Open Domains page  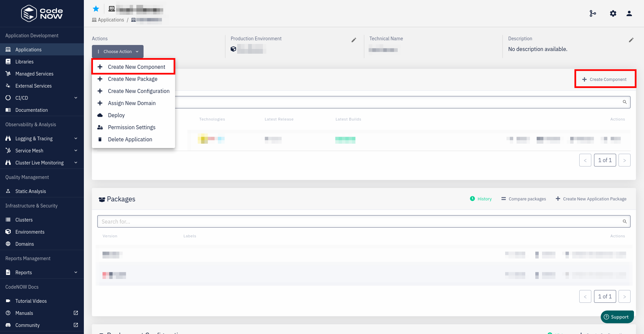pos(42,244)
